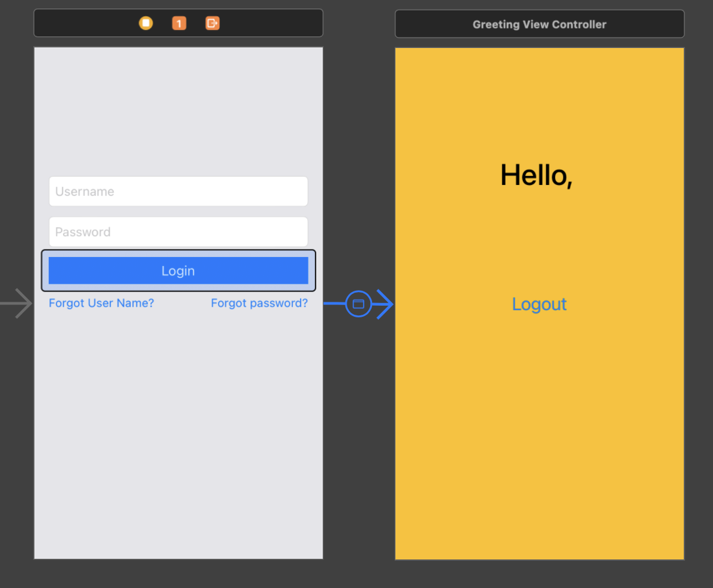The image size is (713, 588).
Task: Click the Password text field
Action: click(178, 232)
